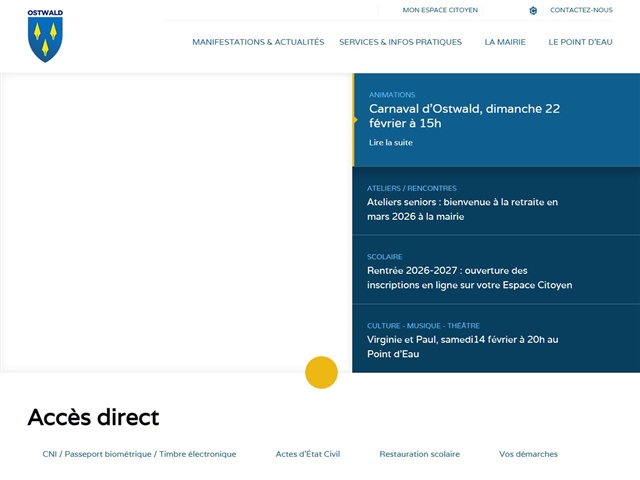Open CNI / Passeport biométrique / Timbre électronique link
The image size is (640, 480).
click(x=139, y=454)
